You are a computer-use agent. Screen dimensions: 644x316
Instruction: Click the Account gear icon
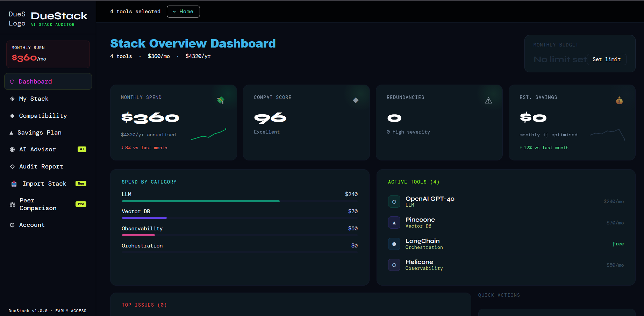(x=12, y=225)
